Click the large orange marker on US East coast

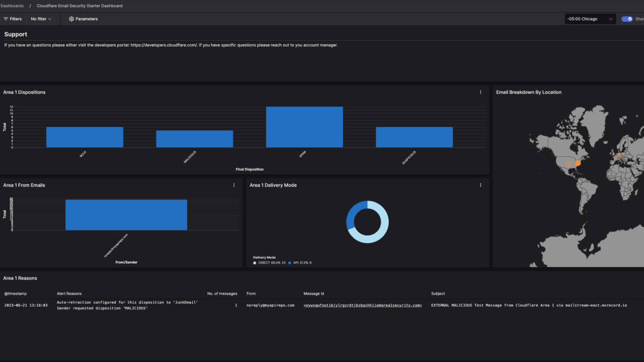click(x=578, y=163)
